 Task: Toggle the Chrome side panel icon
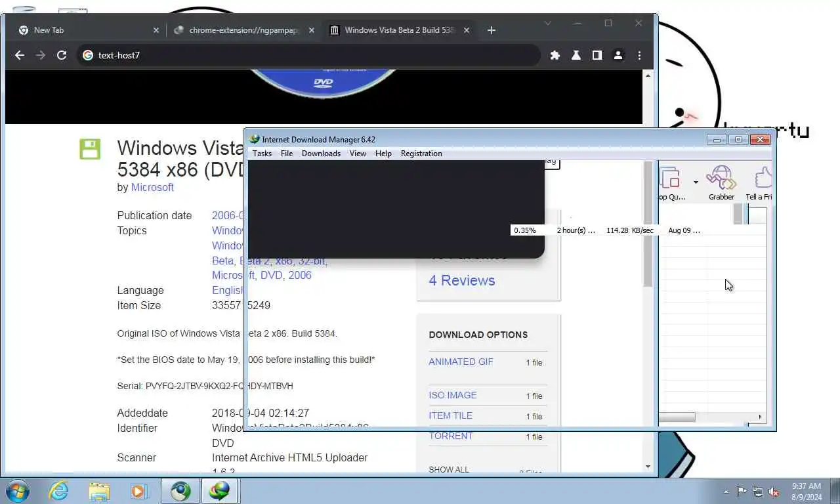pyautogui.click(x=597, y=55)
